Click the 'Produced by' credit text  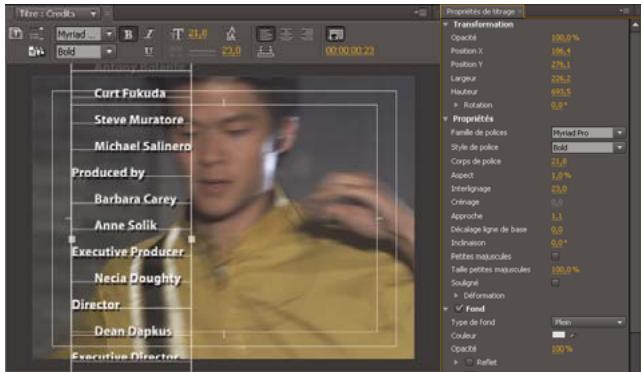(108, 173)
